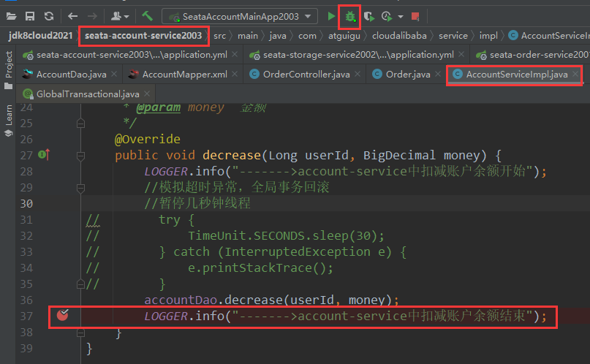Close the AccountDao.java tab
The image size is (590, 364).
(x=114, y=74)
